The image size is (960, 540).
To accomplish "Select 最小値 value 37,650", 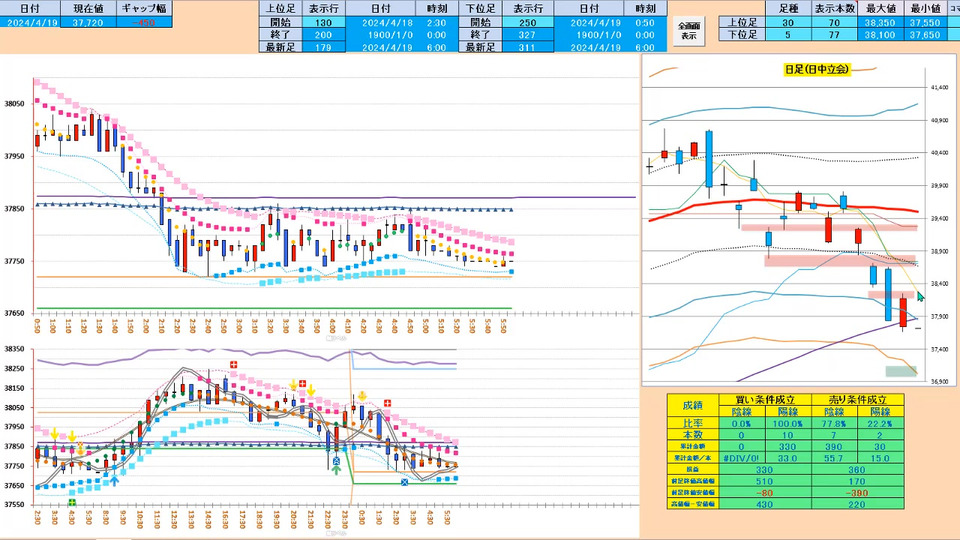I will click(924, 35).
